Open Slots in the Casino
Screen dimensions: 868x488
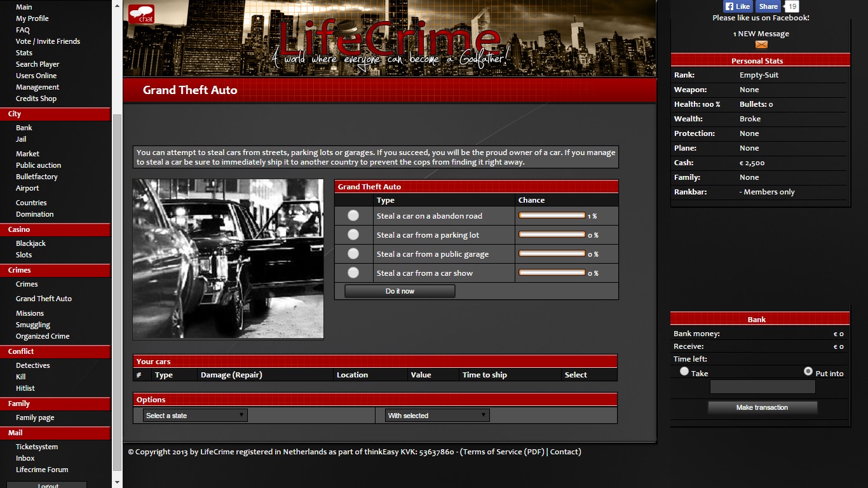[24, 255]
